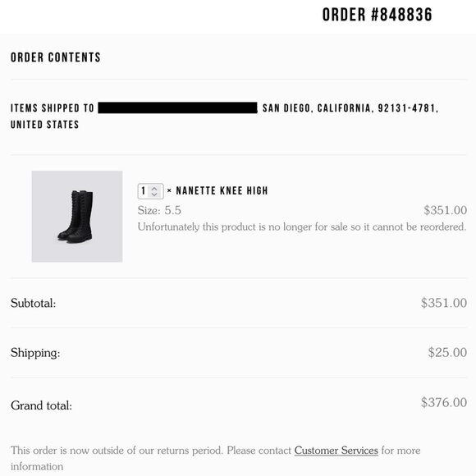Viewport: 476px width, 476px height.
Task: Click the $351.00 subtotal amount
Action: [x=444, y=303]
